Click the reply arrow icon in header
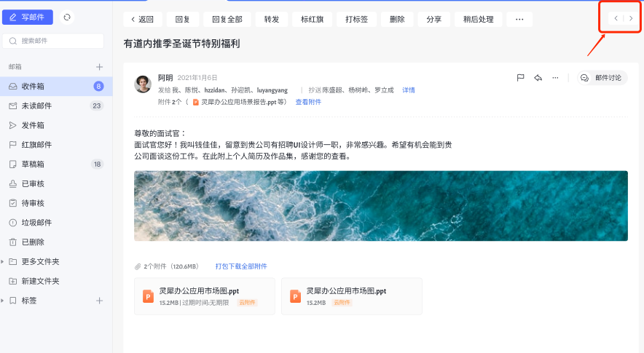 point(538,78)
